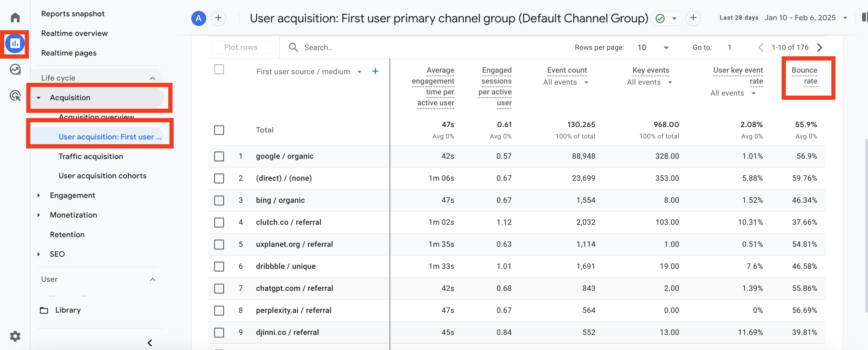The width and height of the screenshot is (868, 350).
Task: Tick the Total row checkbox
Action: click(219, 130)
